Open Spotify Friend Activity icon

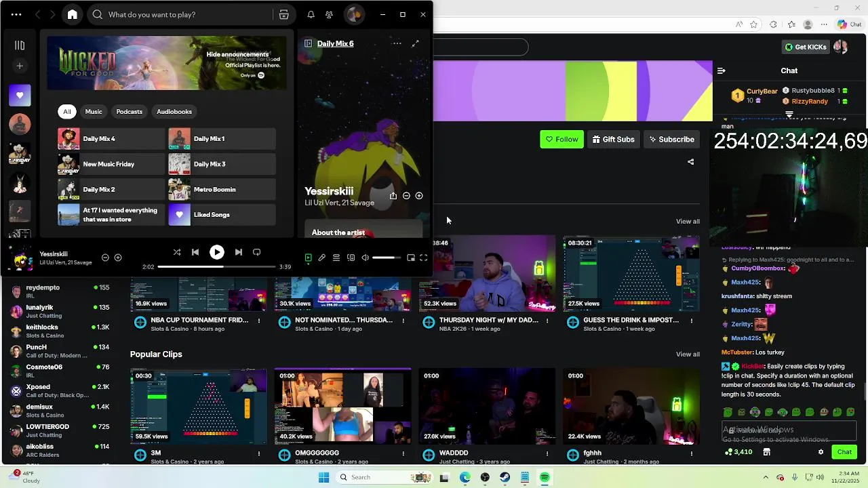click(329, 14)
